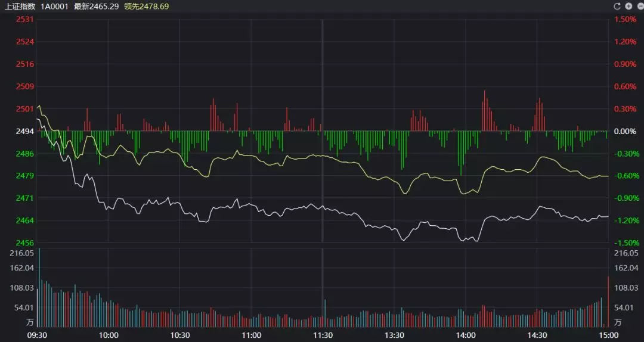Click the 14:00 time axis marker
This screenshot has height=342, width=644.
466,335
